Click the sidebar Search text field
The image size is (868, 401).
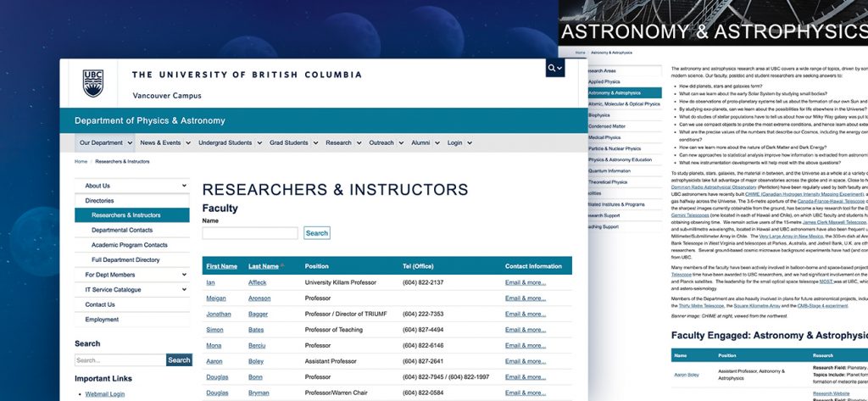tap(120, 360)
